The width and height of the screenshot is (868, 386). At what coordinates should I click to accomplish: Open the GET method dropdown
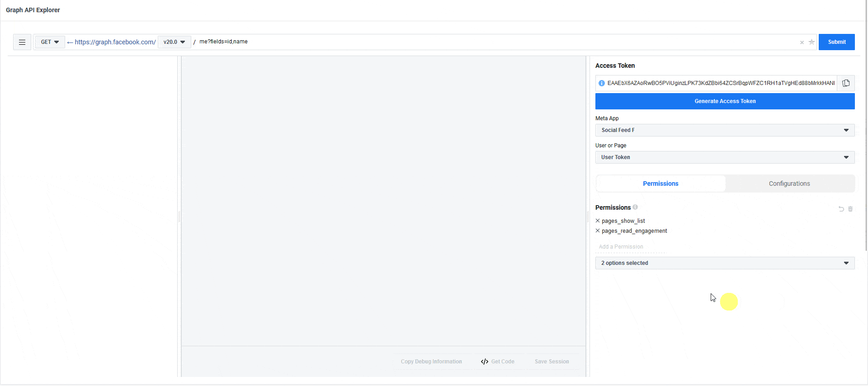click(x=50, y=42)
